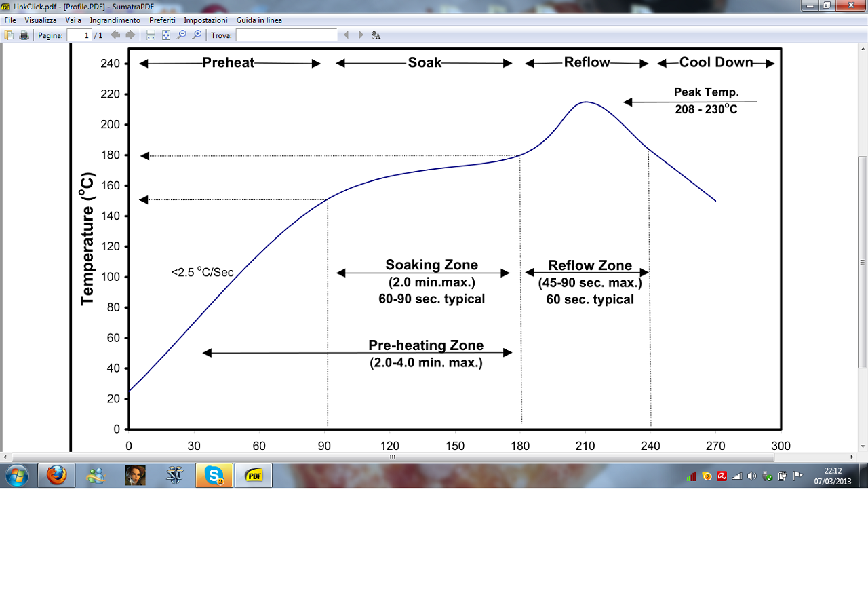Screen dimensions: 868x610
Task: Click the Print toolbar icon
Action: [x=24, y=35]
